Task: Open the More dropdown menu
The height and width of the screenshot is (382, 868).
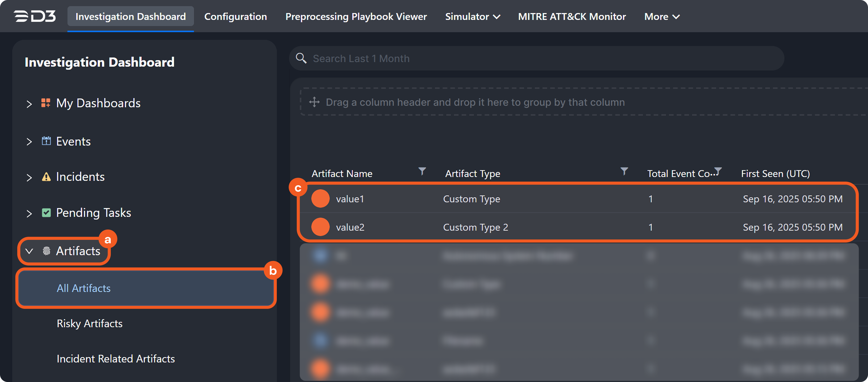Action: pyautogui.click(x=662, y=16)
